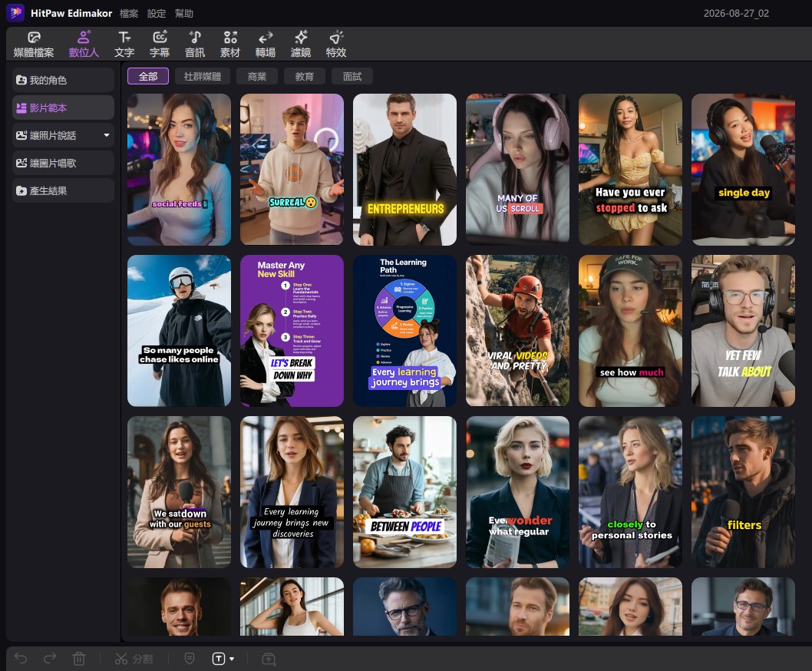This screenshot has height=671, width=812.
Task: Select the 文字 text tool
Action: (x=124, y=44)
